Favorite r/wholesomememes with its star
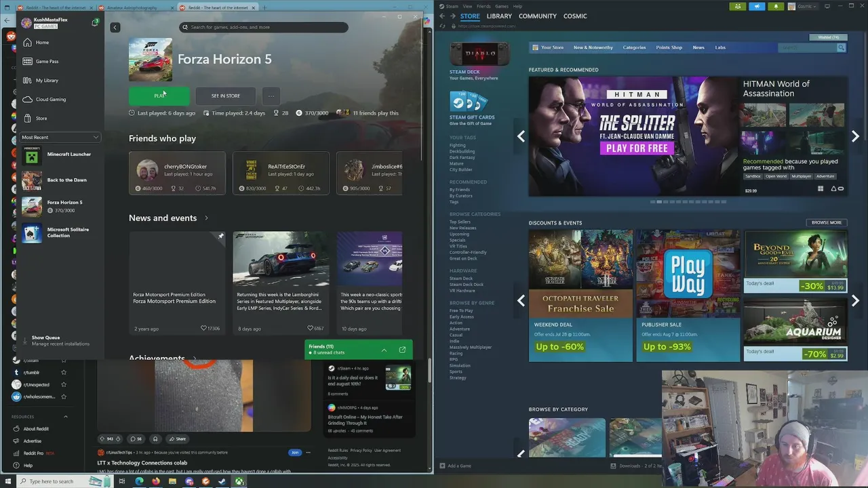 pos(64,396)
